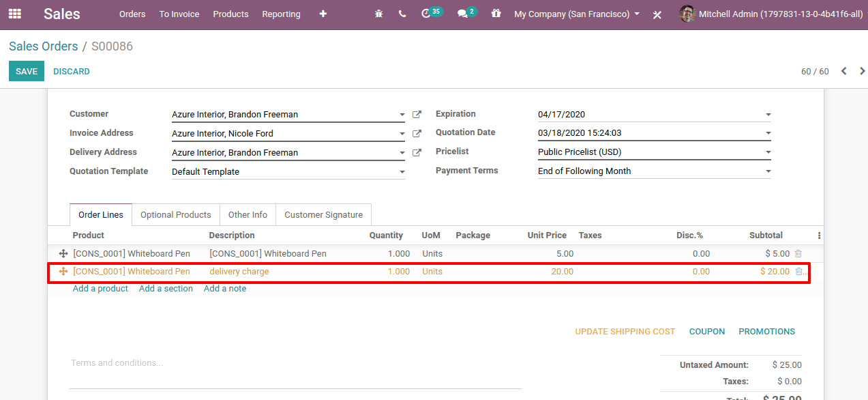Click the gift icon in top bar

point(496,14)
